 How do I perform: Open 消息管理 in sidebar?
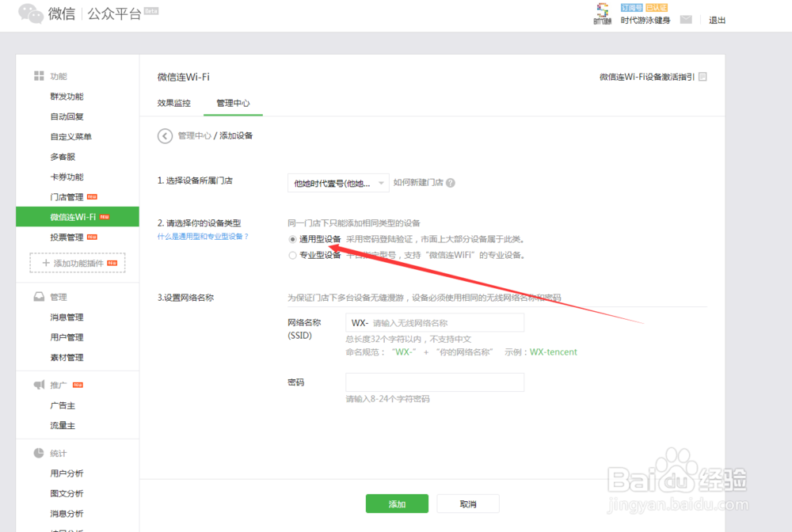pyautogui.click(x=67, y=317)
